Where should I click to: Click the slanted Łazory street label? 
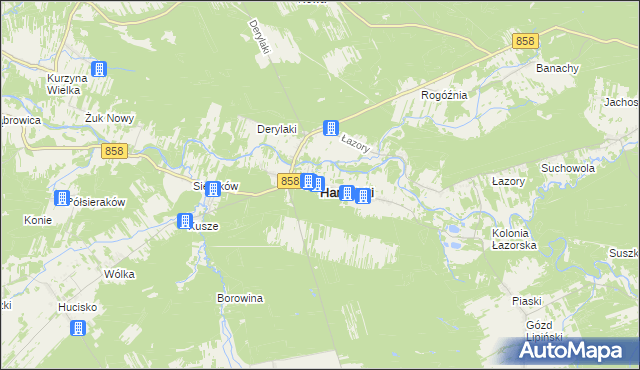click(356, 144)
